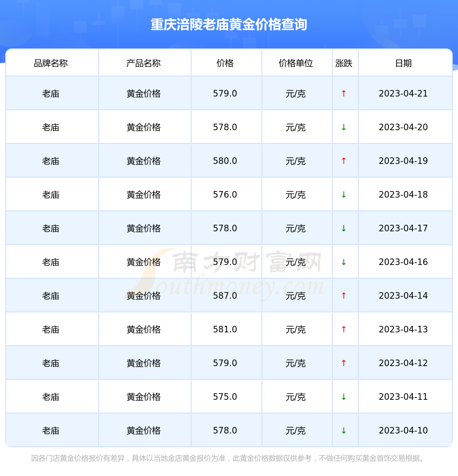Viewport: 458px width, 476px height.
Task: Click the 578.0 price on the 2023-04-10 row
Action: pos(225,431)
